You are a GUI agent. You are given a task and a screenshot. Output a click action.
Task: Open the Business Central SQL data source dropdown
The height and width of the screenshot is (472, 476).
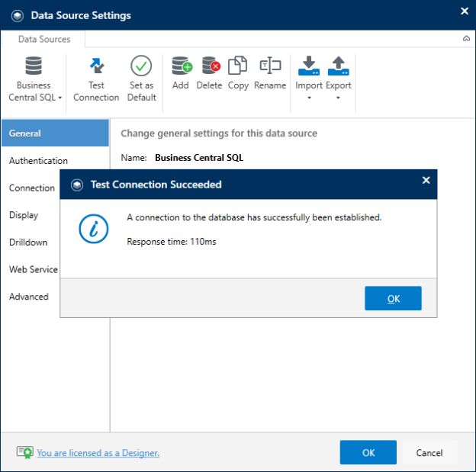point(34,79)
